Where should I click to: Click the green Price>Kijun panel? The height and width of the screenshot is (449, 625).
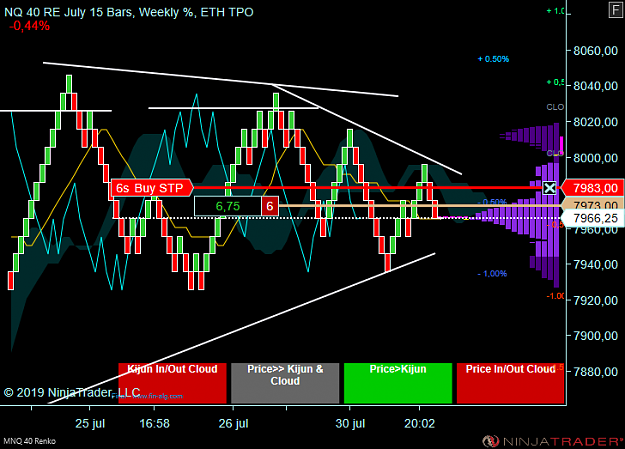[398, 383]
